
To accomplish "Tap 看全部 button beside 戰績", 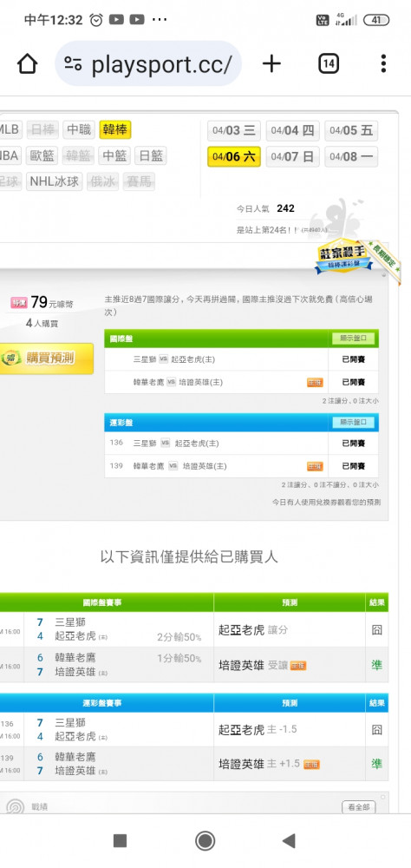I will point(358,807).
